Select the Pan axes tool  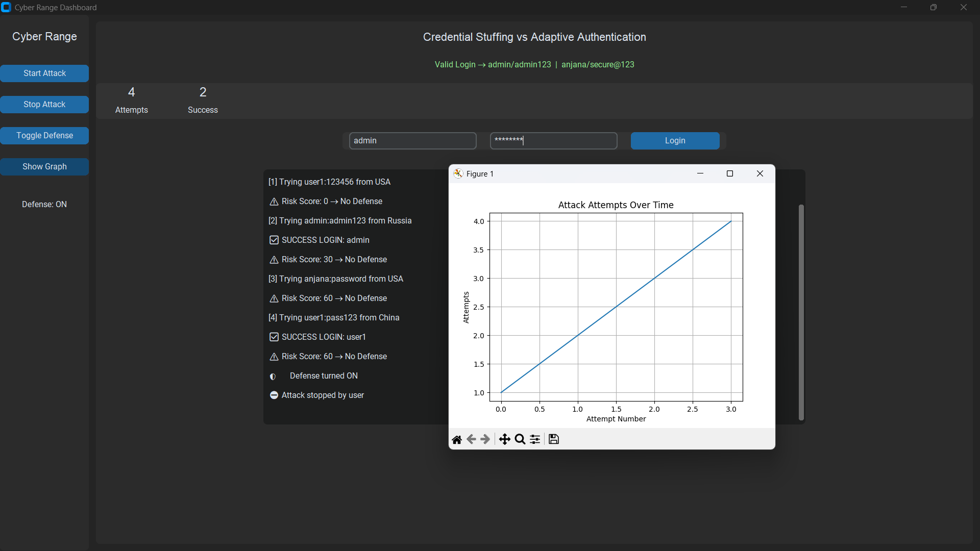[x=504, y=439]
